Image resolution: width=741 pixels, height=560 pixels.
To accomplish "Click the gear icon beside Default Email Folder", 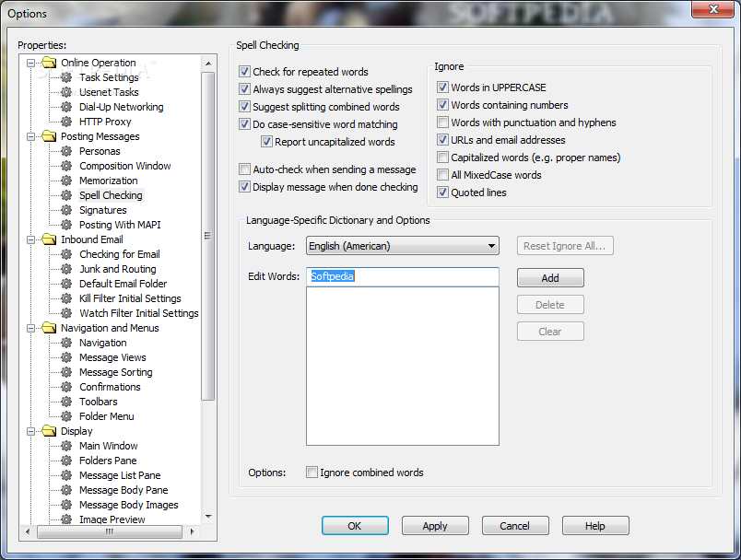I will coord(66,284).
